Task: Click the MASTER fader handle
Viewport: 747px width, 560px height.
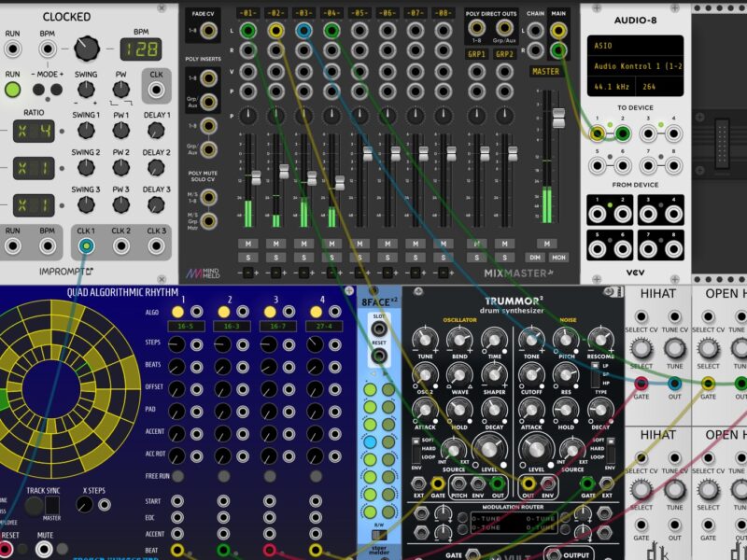Action: click(558, 119)
